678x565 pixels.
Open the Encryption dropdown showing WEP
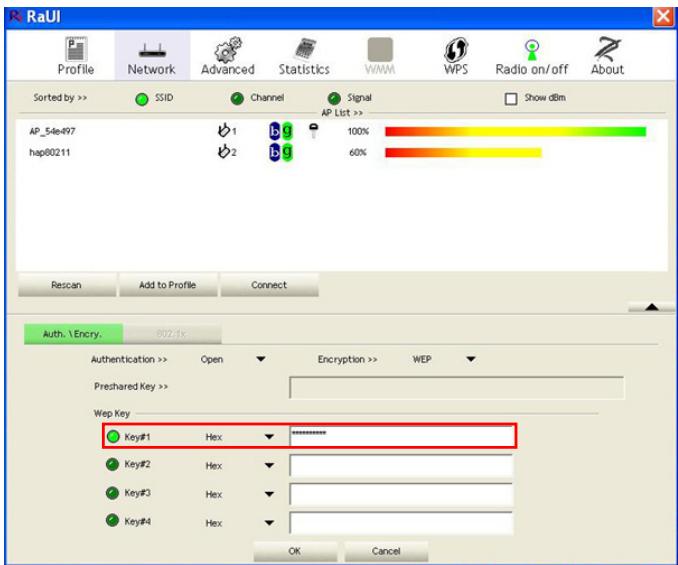point(471,359)
